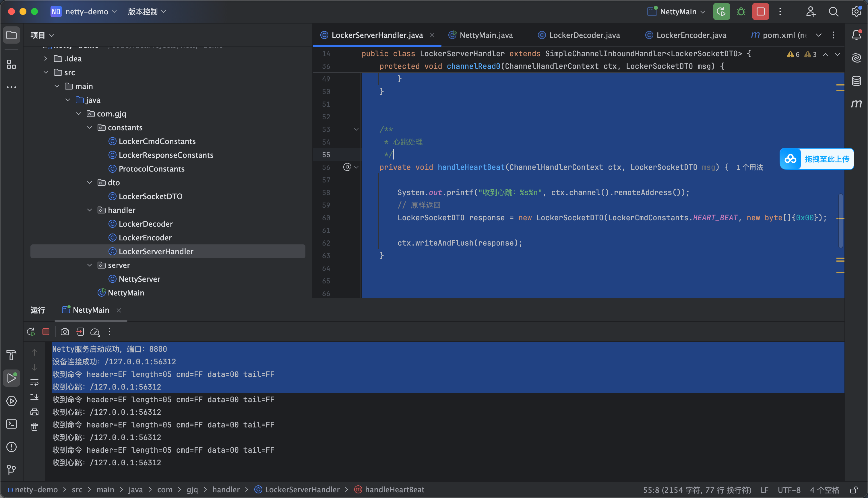Image resolution: width=868 pixels, height=498 pixels.
Task: Close the LockerServerHandler.java tab
Action: [433, 35]
